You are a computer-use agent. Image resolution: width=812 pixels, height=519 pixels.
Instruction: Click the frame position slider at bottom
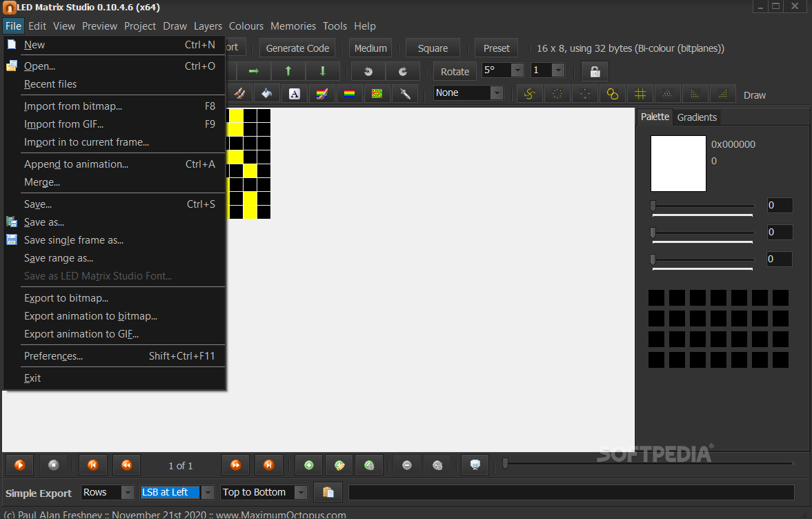click(x=648, y=464)
